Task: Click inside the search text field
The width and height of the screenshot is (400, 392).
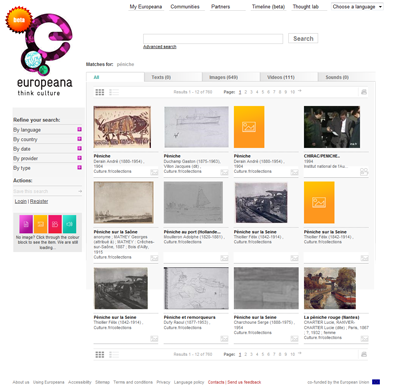Action: point(213,39)
